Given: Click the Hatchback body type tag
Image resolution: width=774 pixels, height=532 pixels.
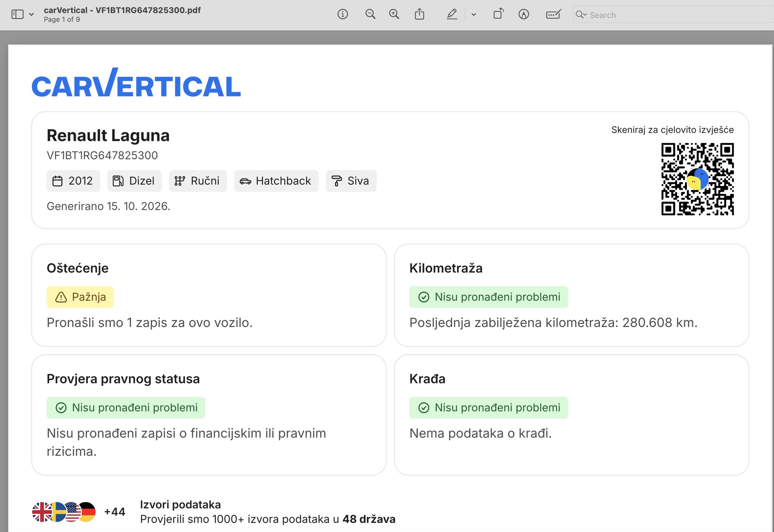Looking at the screenshot, I should (276, 181).
